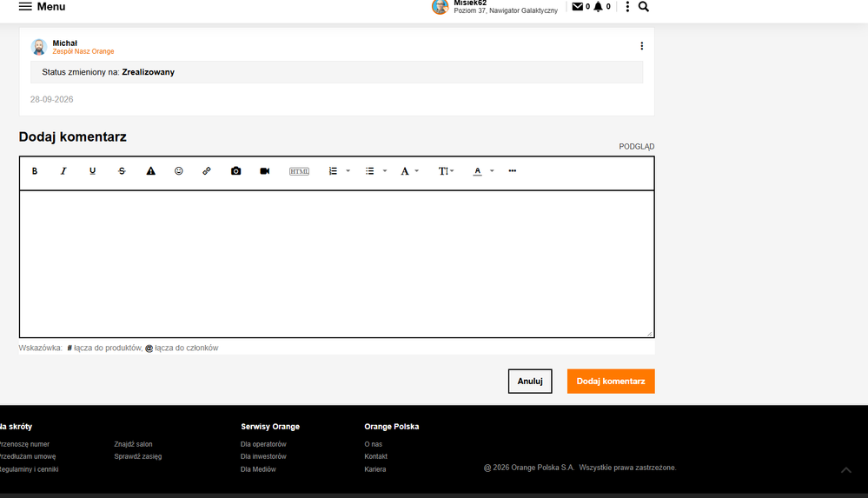Open the emoji picker
Viewport: 868px width, 498px height.
click(x=179, y=171)
